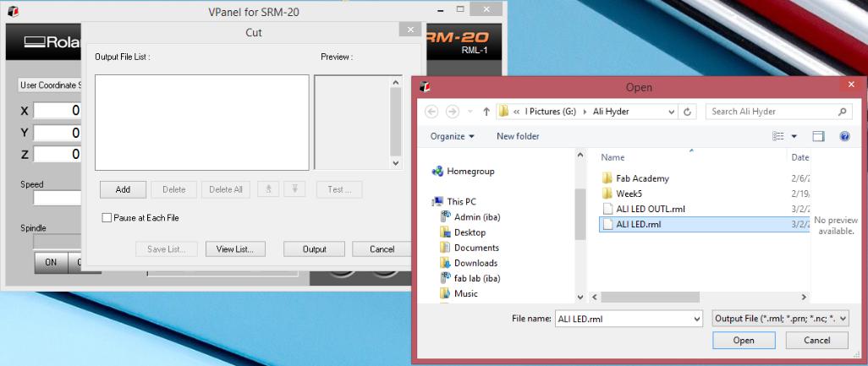Viewport: 868px width, 366px height.
Task: Click the File name input field
Action: (624, 319)
